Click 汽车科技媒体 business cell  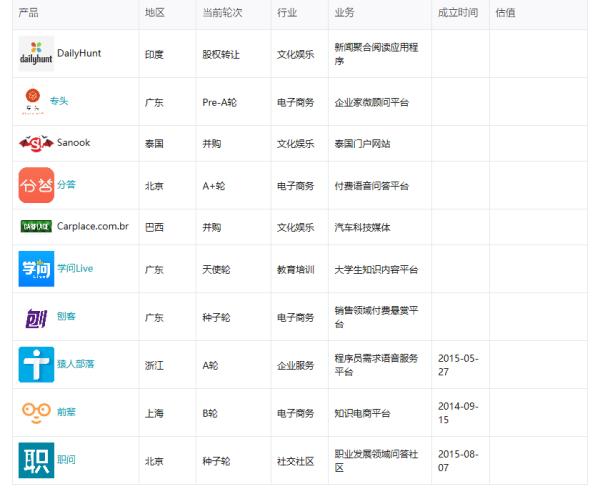click(x=362, y=227)
